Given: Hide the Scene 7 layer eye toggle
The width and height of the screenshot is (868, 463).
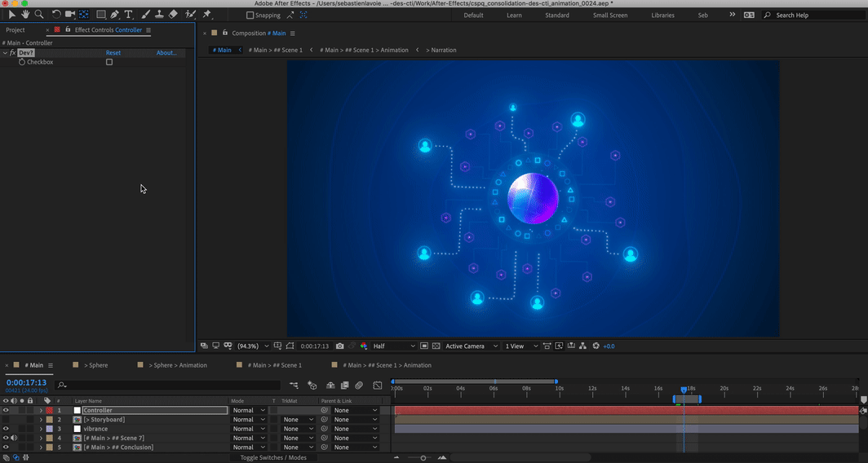Looking at the screenshot, I should 6,438.
